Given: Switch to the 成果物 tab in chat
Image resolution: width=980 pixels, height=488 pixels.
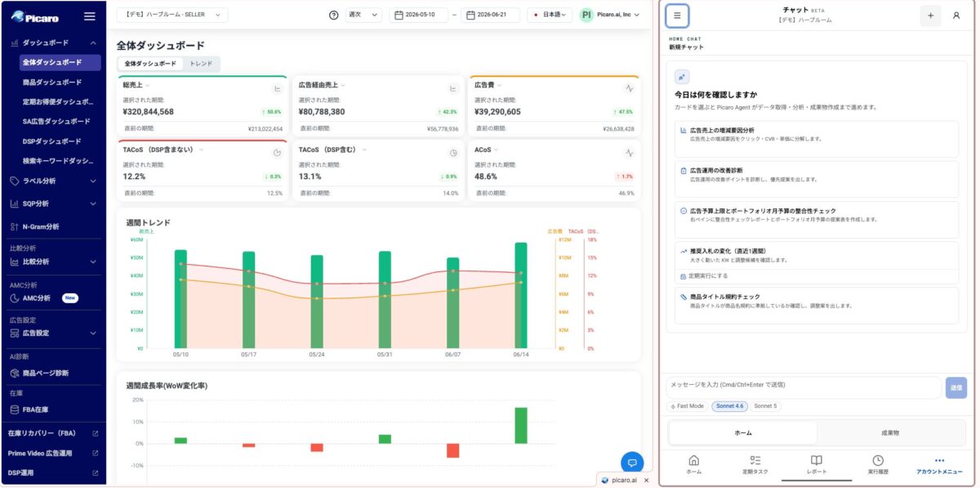Looking at the screenshot, I should coord(890,432).
